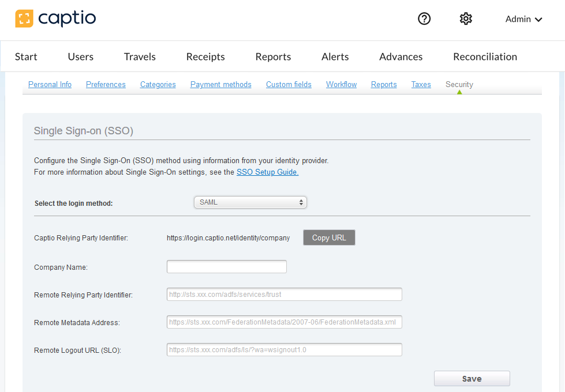
Task: Open the Receipts section
Action: tap(205, 56)
